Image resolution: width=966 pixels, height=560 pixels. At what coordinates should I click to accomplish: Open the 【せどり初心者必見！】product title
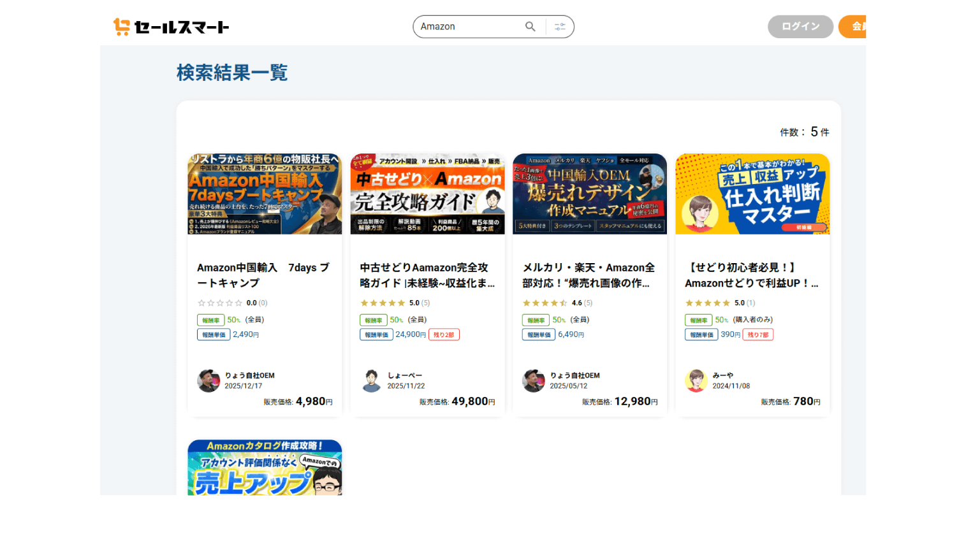(750, 275)
